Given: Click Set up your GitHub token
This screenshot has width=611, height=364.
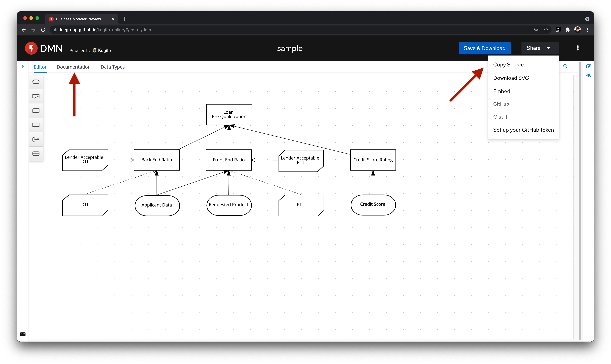Looking at the screenshot, I should pyautogui.click(x=523, y=130).
